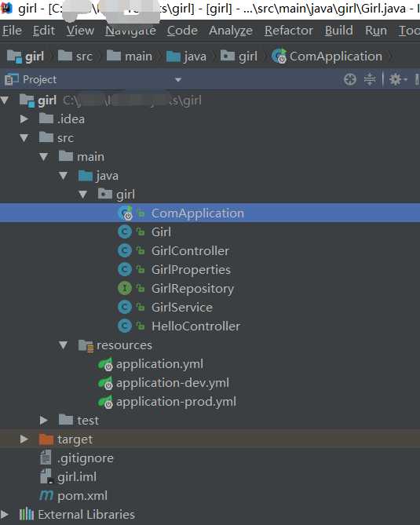
Task: Click the blue java source folder icon
Action: coord(86,176)
